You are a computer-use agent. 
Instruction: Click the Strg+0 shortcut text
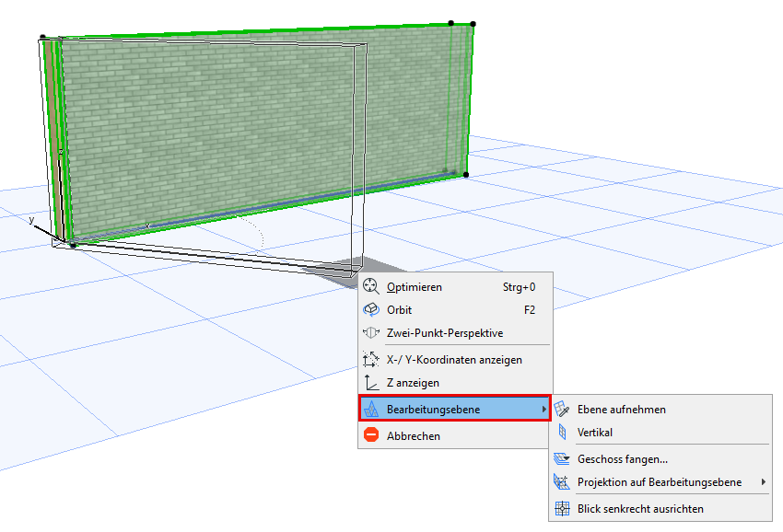pyautogui.click(x=519, y=287)
